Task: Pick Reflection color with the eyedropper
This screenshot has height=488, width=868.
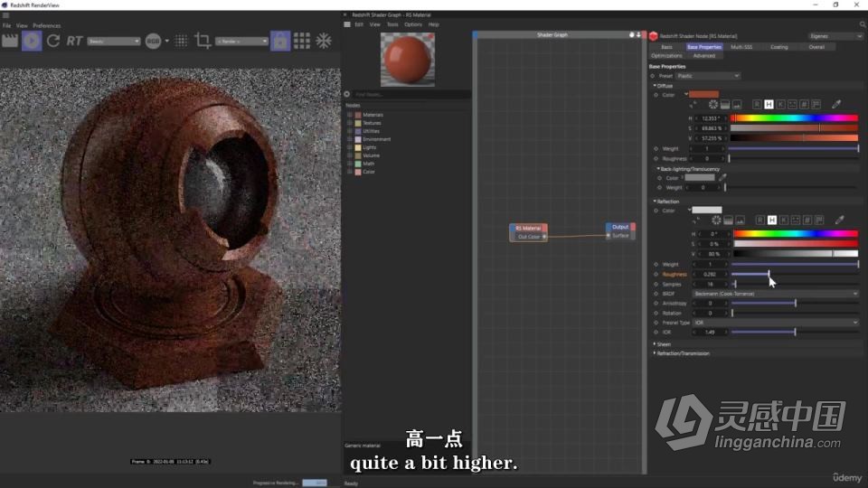Action: (840, 220)
